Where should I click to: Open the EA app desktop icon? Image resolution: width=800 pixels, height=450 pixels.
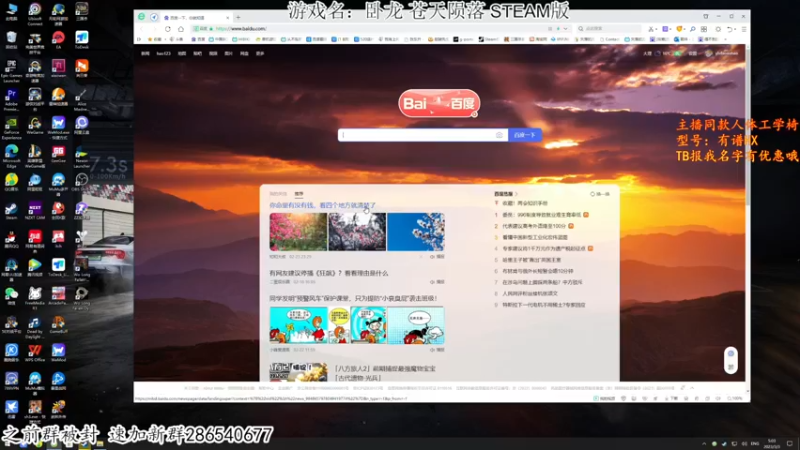58,40
